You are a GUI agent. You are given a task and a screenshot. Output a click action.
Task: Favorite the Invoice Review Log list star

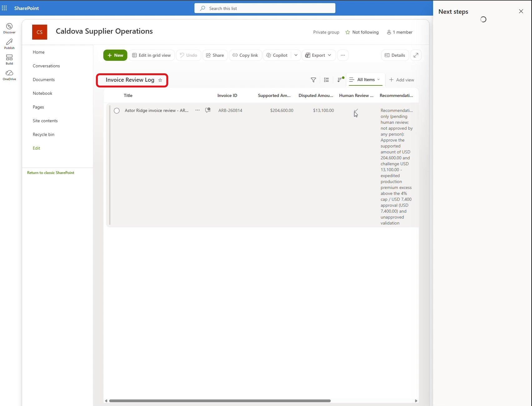coord(160,80)
